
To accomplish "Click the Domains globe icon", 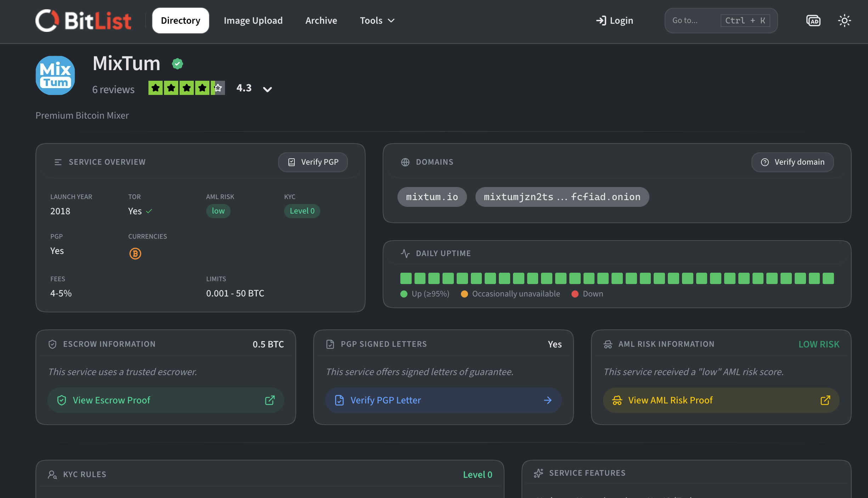I will click(405, 162).
